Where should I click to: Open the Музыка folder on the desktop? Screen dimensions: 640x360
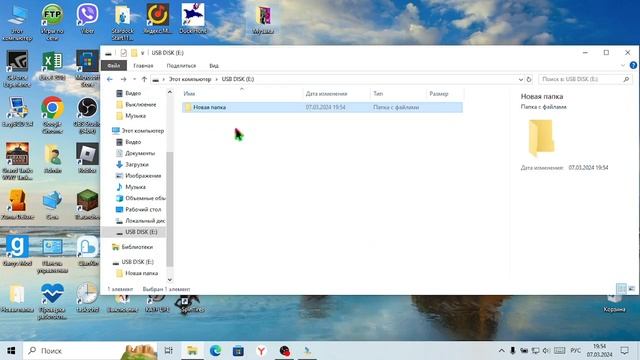pyautogui.click(x=263, y=20)
